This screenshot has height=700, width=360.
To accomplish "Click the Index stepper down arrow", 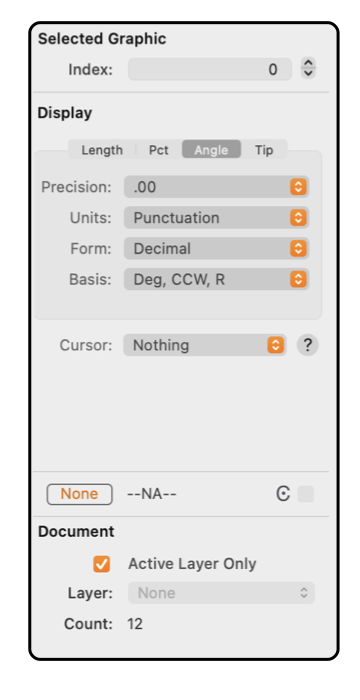I will 308,74.
